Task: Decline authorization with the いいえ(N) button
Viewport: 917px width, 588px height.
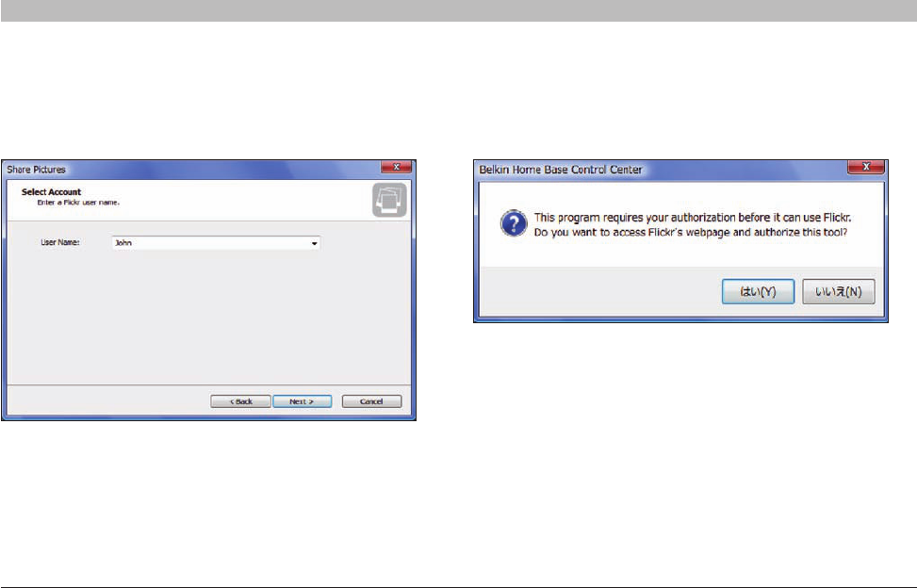Action: coord(838,291)
